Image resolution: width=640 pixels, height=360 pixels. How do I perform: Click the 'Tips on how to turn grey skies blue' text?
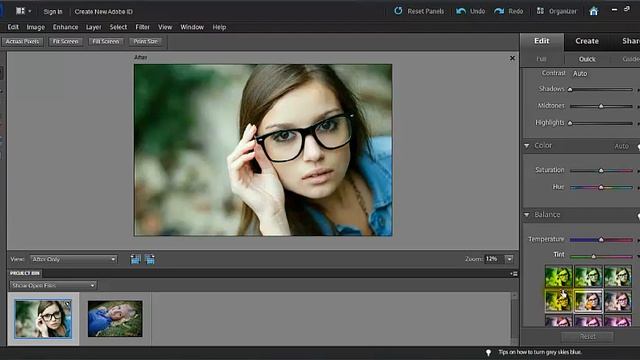540,352
